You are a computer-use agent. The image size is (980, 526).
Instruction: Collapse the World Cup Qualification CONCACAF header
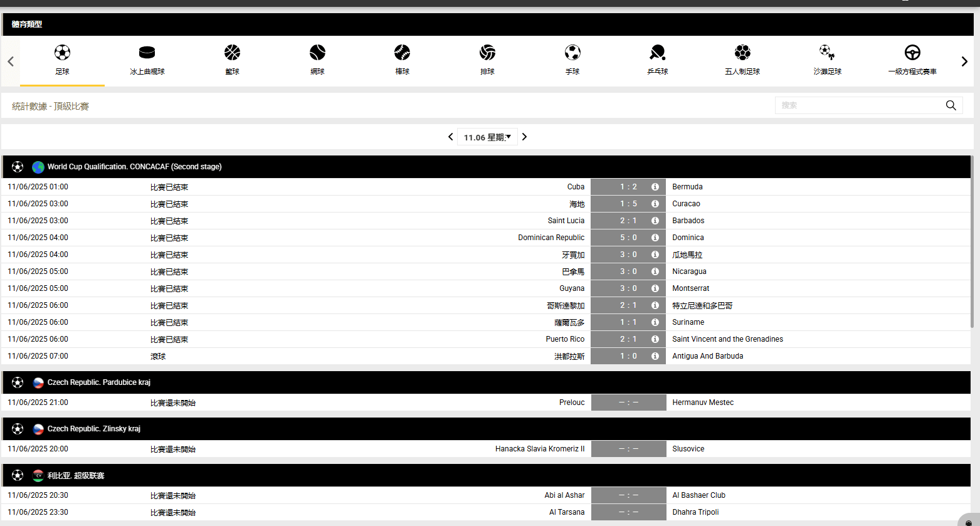[134, 167]
